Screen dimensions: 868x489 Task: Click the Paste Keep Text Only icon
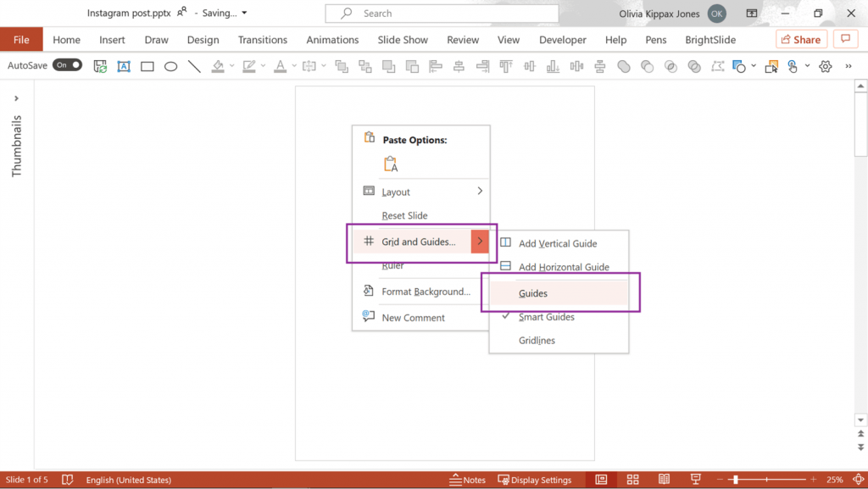[x=391, y=164]
